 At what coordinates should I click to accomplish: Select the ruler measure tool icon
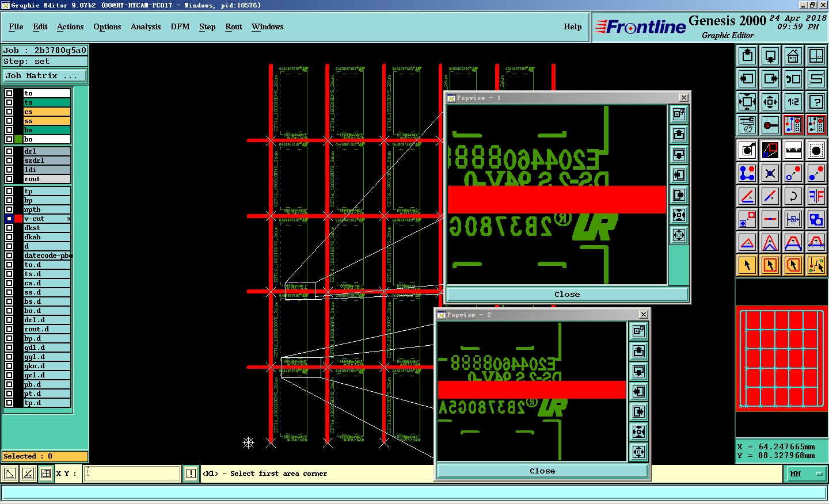point(793,150)
